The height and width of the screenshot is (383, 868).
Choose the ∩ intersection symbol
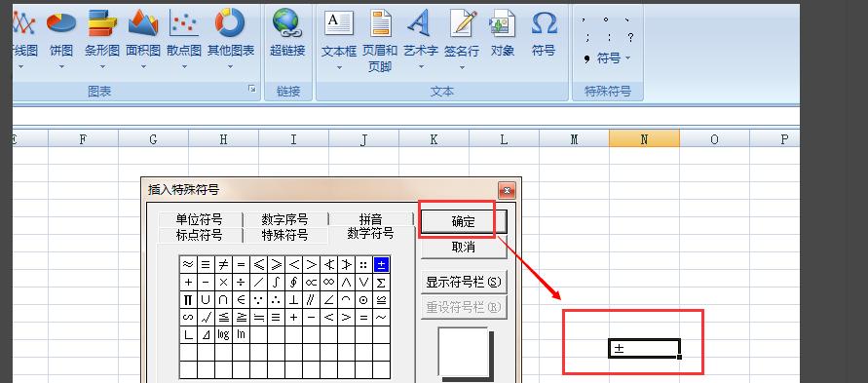(x=224, y=299)
